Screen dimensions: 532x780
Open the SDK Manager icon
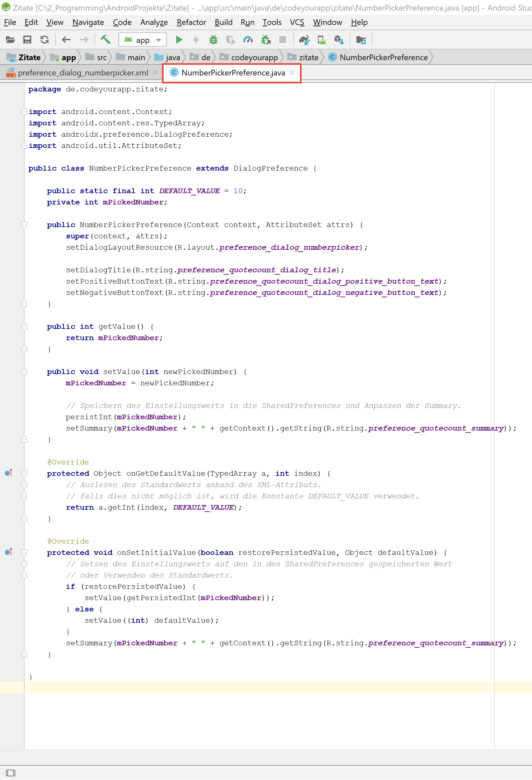pyautogui.click(x=339, y=40)
